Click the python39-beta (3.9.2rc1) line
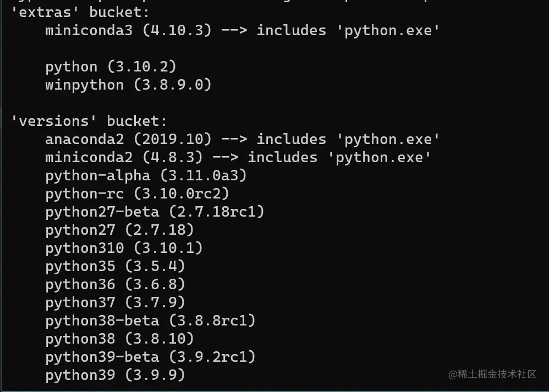Image resolution: width=549 pixels, height=392 pixels. click(150, 357)
